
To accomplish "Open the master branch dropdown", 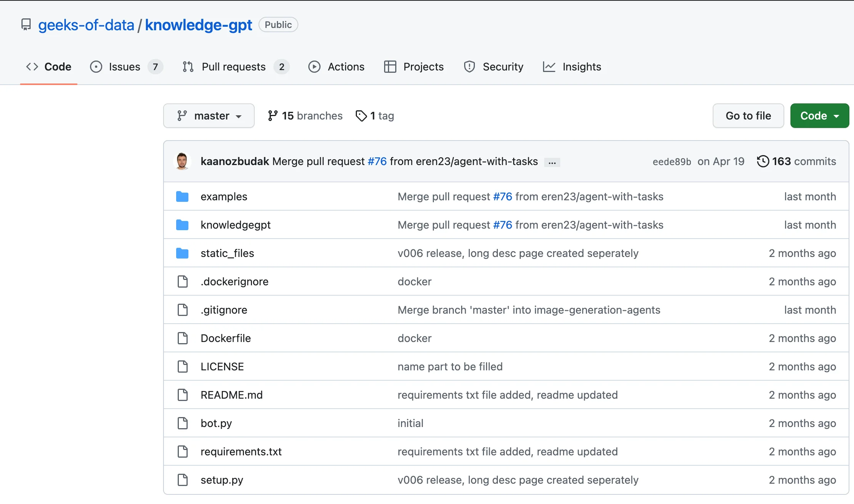I will click(209, 116).
